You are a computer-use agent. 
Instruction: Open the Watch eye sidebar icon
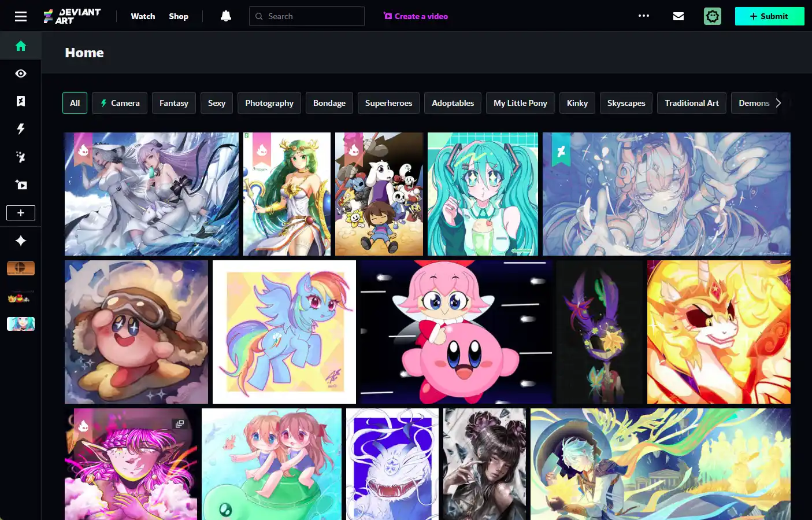pyautogui.click(x=21, y=73)
